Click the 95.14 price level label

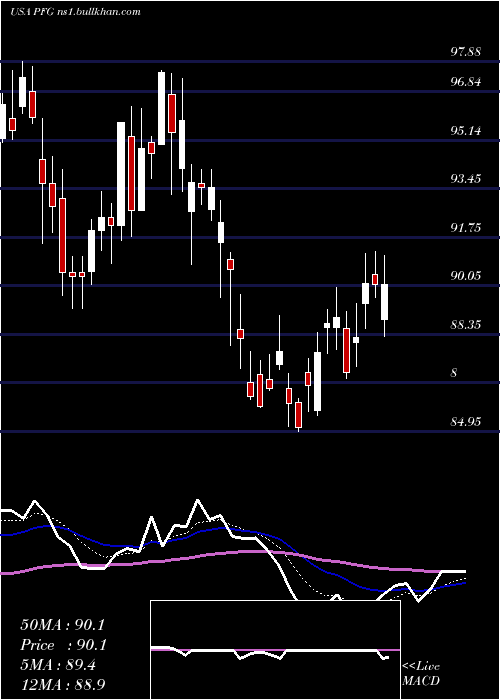point(466,131)
